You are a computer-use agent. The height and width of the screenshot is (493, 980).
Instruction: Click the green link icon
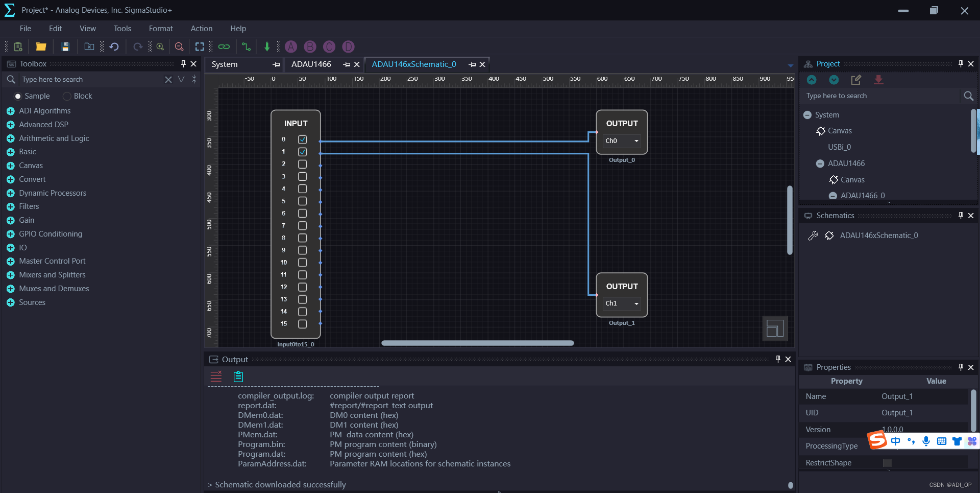click(224, 46)
